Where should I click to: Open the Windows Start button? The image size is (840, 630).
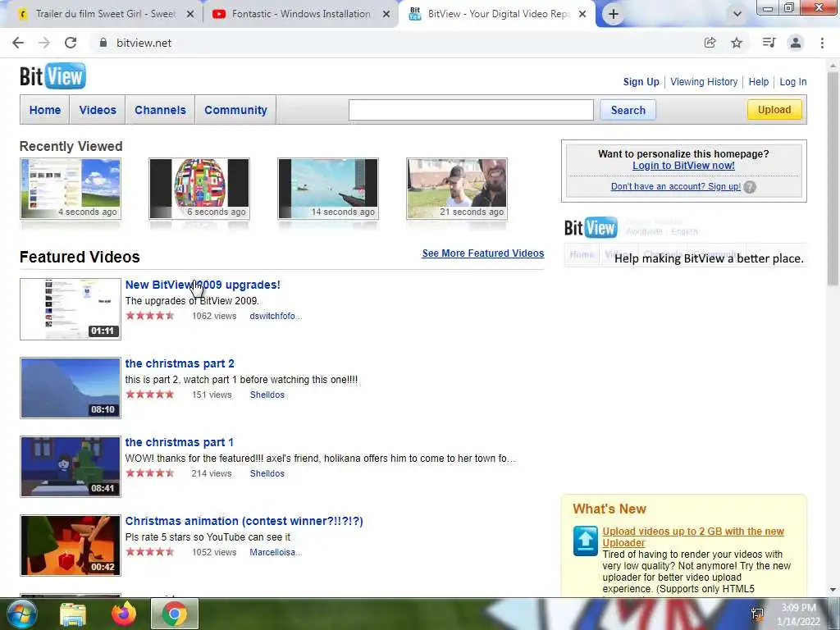[21, 614]
